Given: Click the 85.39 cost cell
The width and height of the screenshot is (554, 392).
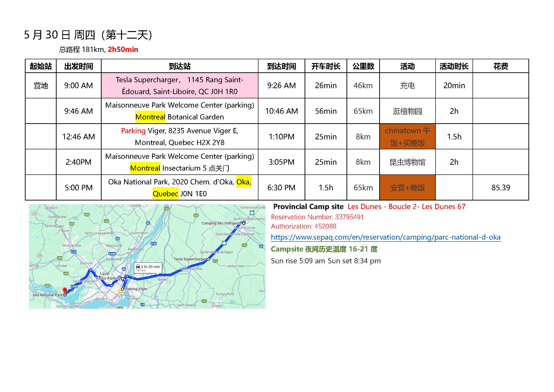Looking at the screenshot, I should click(x=501, y=187).
